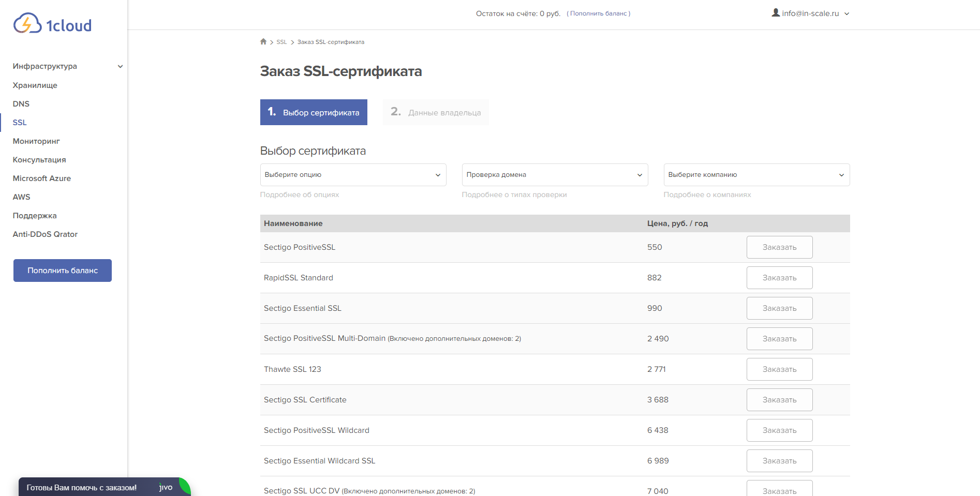
Task: Order Sectigo SSL UCC DV certificate
Action: click(779, 489)
